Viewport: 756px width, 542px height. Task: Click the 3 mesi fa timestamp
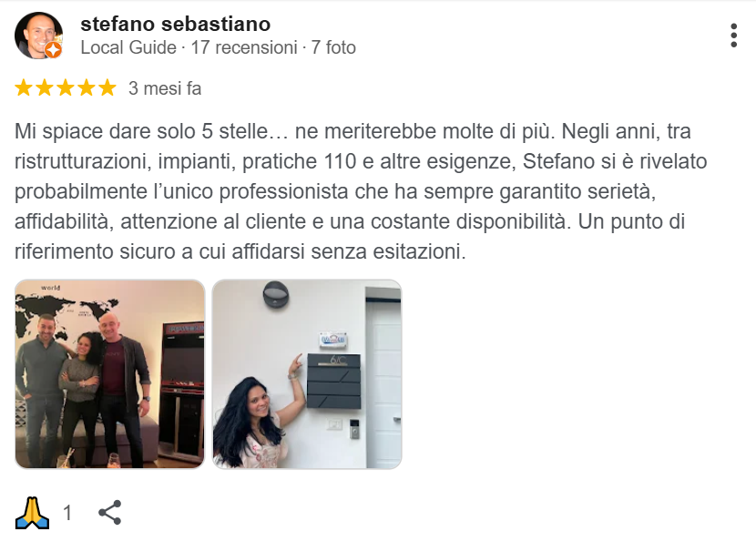click(165, 88)
